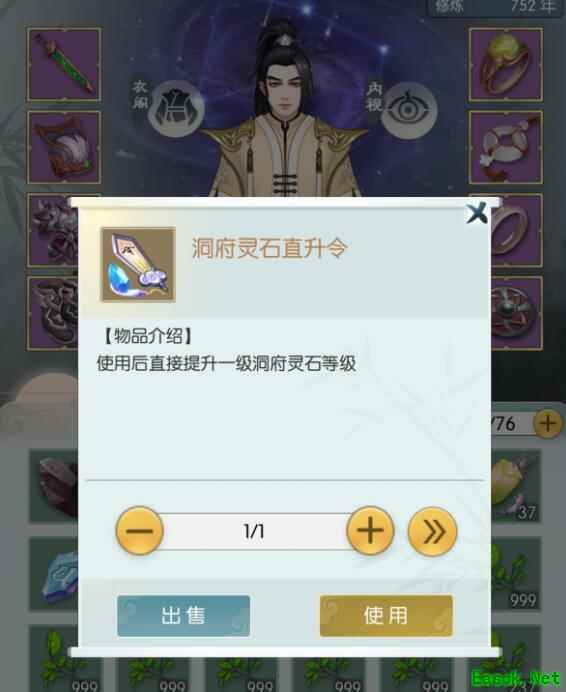Viewport: 566px width, 692px height.
Task: Select the white bead bracelet equipment slot
Action: [x=506, y=147]
